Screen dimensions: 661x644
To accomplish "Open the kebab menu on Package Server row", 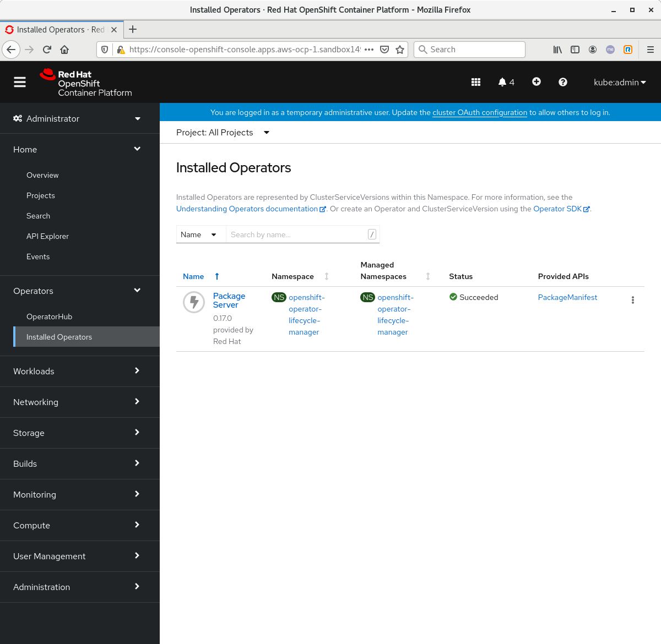I will [x=632, y=300].
